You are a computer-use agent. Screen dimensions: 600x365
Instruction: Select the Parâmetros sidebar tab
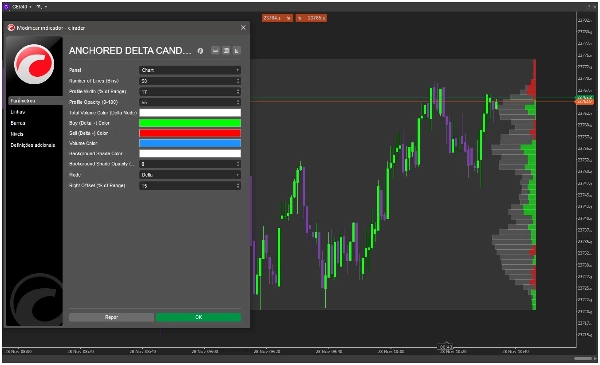click(35, 101)
